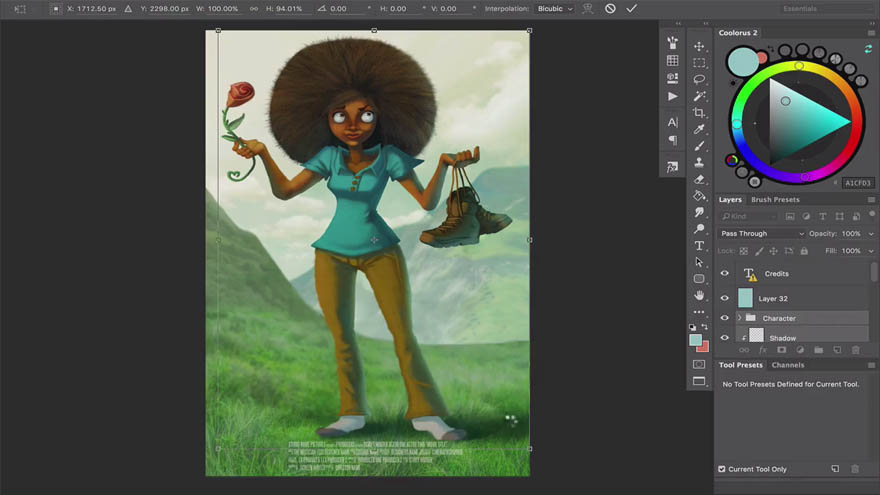
Task: Toggle the layer filter on/off switch
Action: click(x=872, y=214)
